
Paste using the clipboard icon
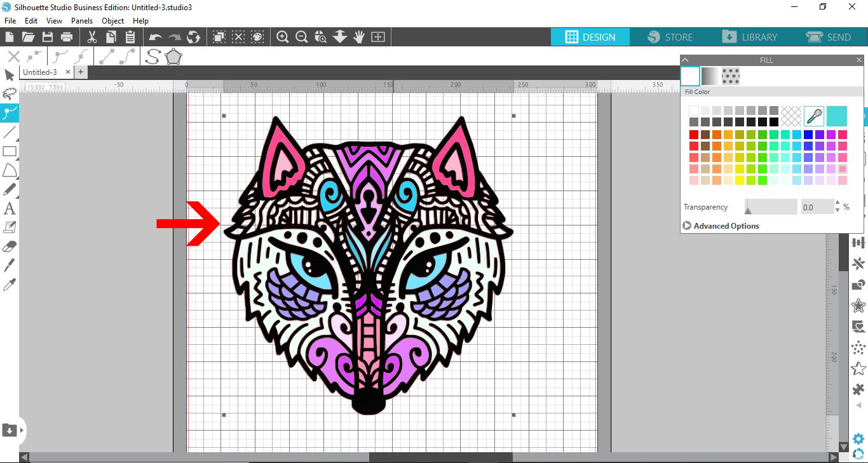pos(130,37)
